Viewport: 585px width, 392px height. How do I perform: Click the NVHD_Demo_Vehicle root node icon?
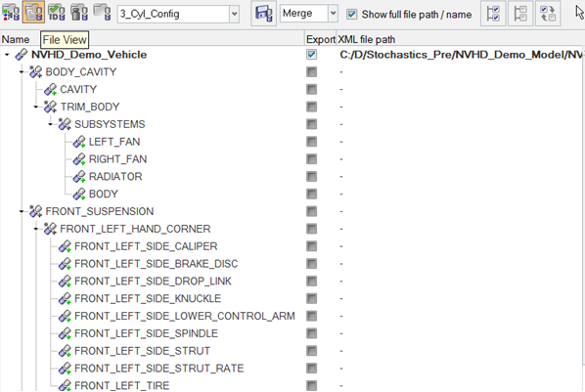pyautogui.click(x=22, y=55)
